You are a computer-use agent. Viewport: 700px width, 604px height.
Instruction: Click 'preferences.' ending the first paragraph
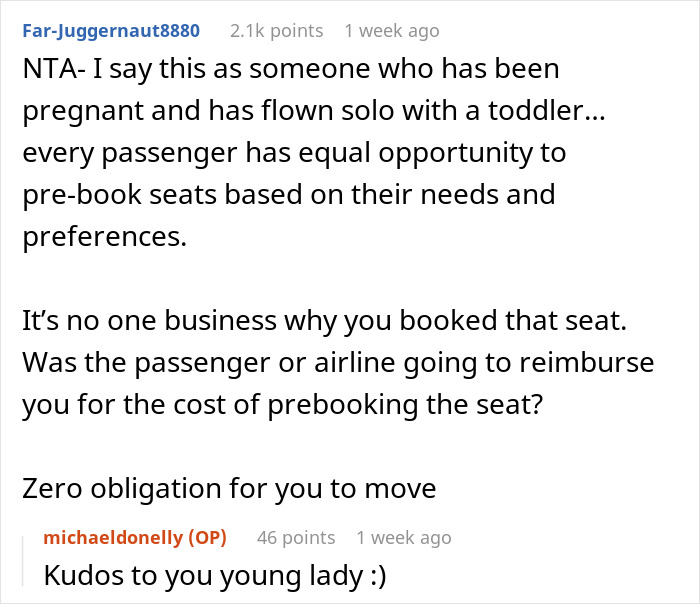(91, 237)
